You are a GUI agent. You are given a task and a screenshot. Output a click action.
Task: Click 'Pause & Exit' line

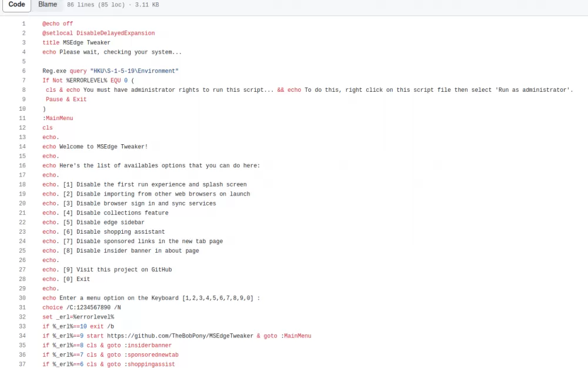66,99
